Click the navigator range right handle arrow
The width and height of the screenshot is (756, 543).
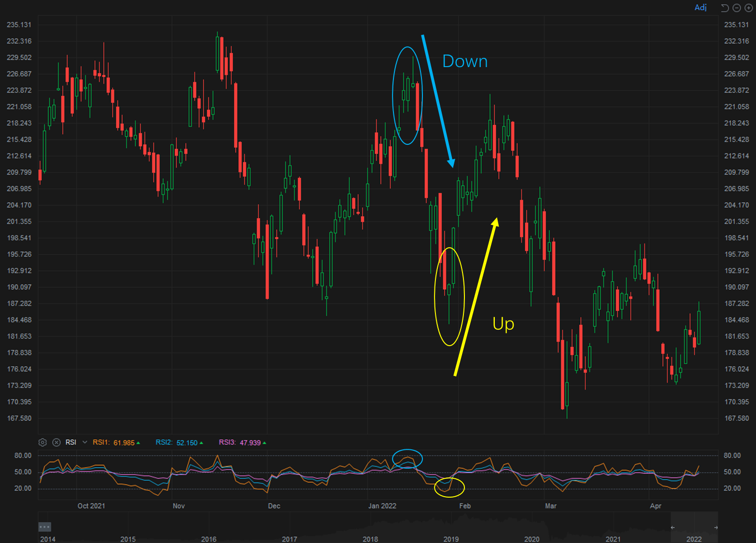716,528
